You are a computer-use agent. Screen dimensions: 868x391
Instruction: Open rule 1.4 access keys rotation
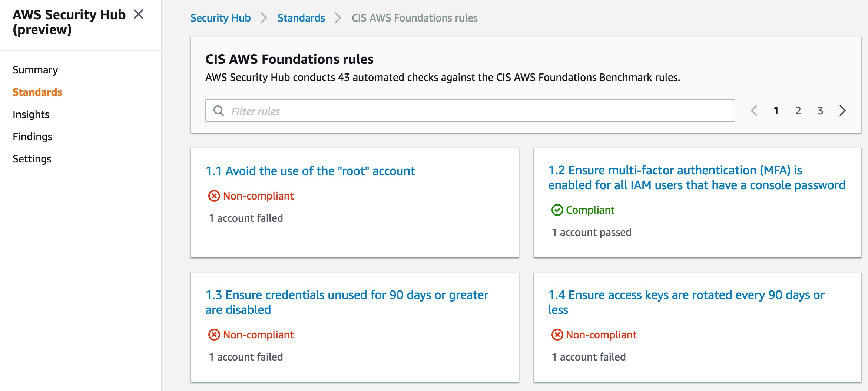click(686, 302)
